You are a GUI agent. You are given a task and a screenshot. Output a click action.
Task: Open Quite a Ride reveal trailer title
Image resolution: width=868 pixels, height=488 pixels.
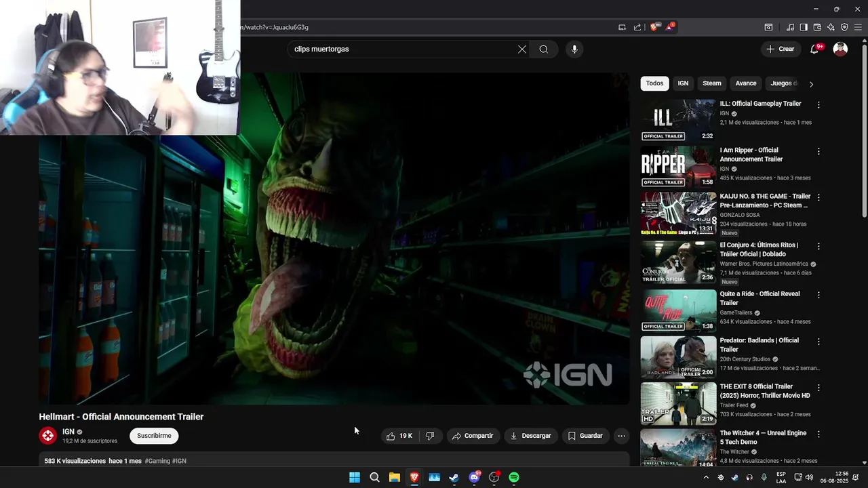[759, 298]
